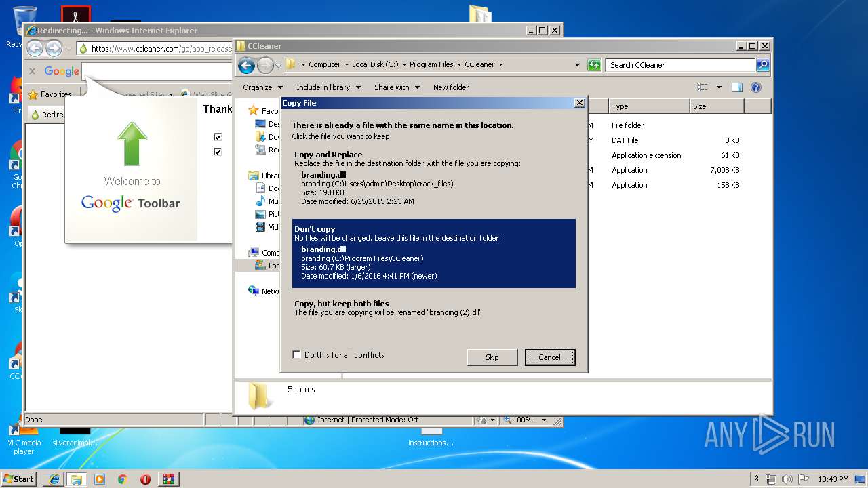The image size is (868, 488).
Task: Click the Search CCleaner input field
Action: tap(680, 65)
